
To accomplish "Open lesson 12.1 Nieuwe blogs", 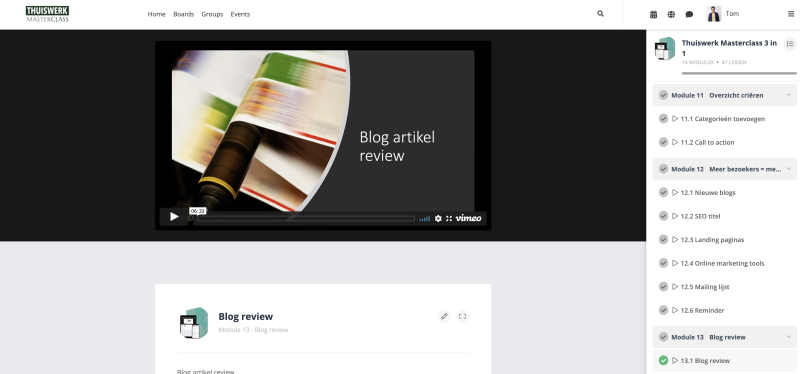I will [708, 193].
